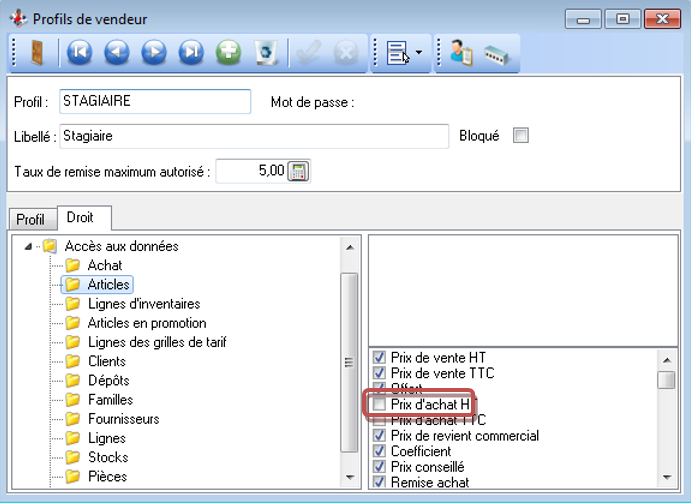Go to the first vendor profile record
The image size is (691, 503).
coord(79,53)
